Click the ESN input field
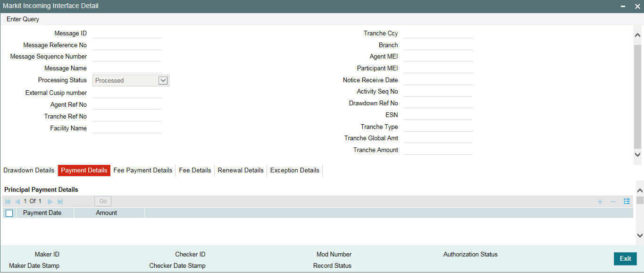Image resolution: width=644 pixels, height=273 pixels. 438,115
